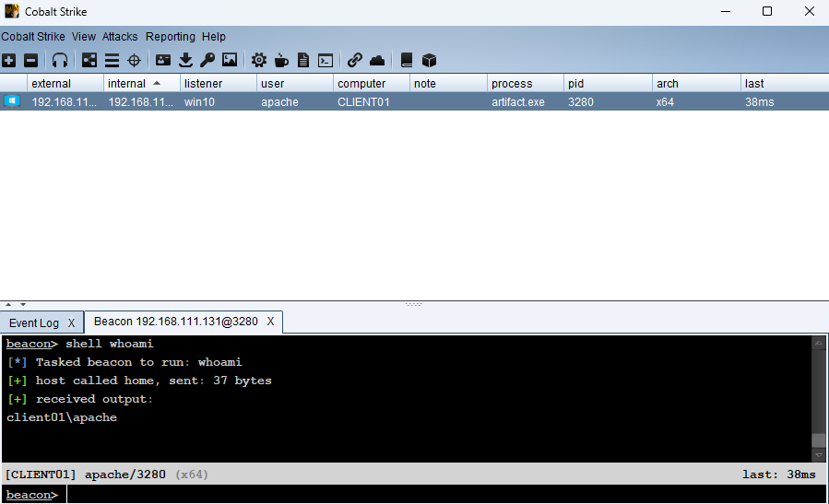
Task: Open the Attacks menu
Action: 120,37
